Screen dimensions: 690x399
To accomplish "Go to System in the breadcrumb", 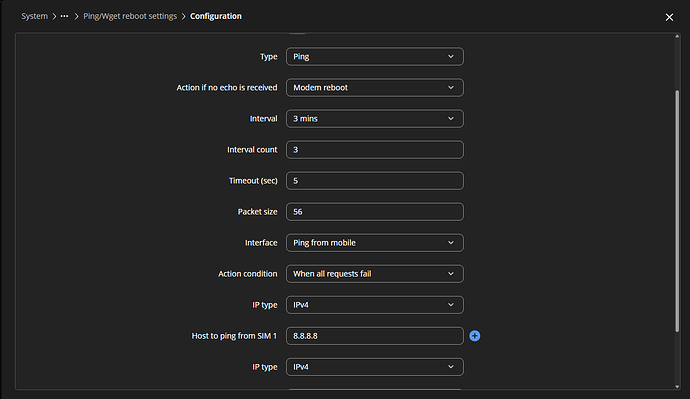I will tap(34, 16).
